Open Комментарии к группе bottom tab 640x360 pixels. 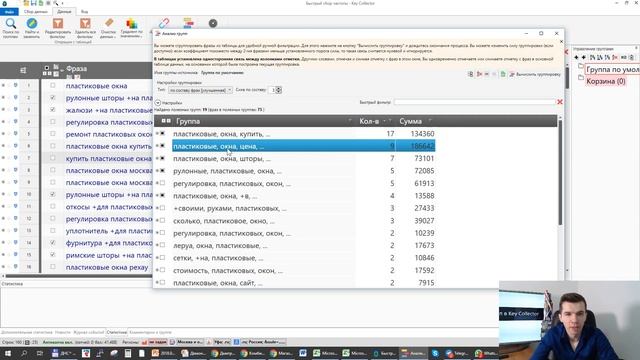tap(150, 332)
